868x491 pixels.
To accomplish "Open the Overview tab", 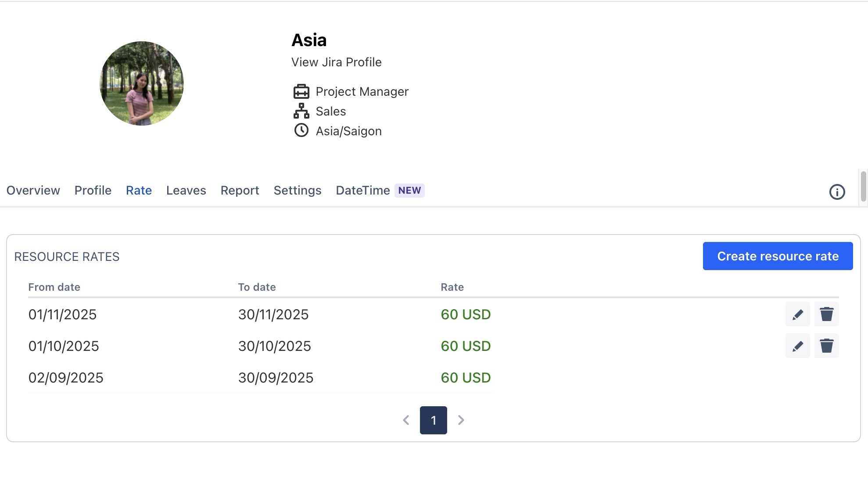I will tap(33, 190).
